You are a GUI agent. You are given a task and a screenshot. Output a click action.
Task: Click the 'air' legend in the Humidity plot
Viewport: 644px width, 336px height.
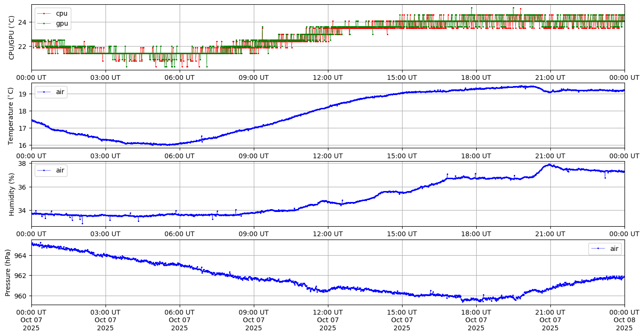point(60,170)
